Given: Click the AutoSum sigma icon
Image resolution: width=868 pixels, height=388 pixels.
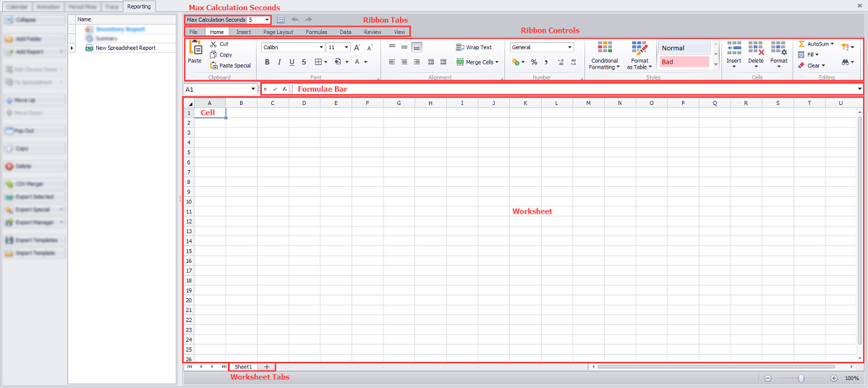Looking at the screenshot, I should [801, 44].
